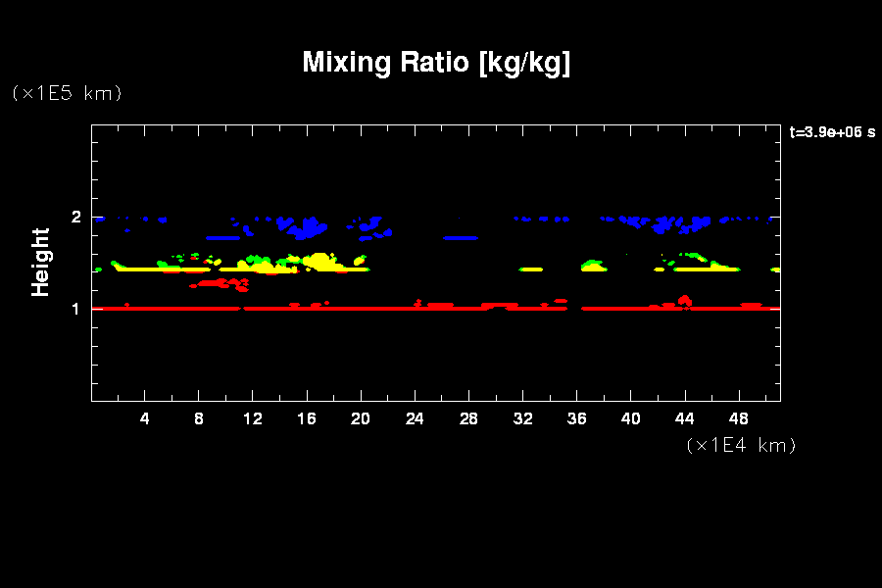
Task: Click the x-axis tick label 12
Action: pyautogui.click(x=253, y=418)
